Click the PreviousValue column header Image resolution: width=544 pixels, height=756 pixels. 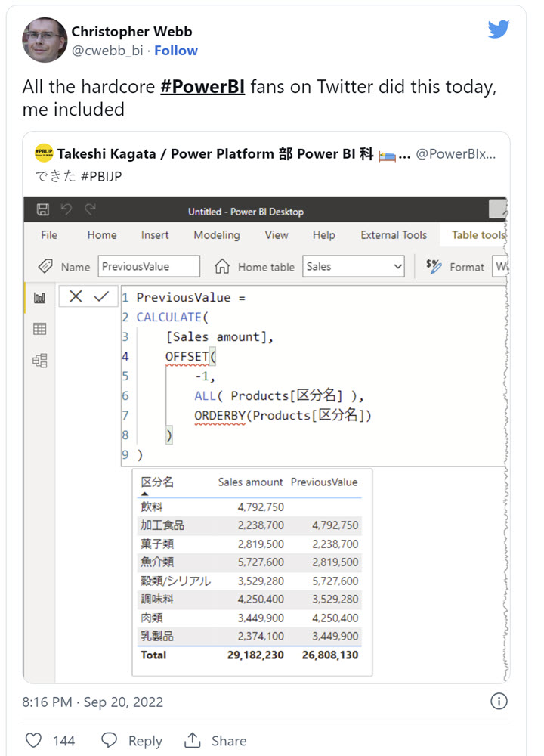[x=324, y=482]
